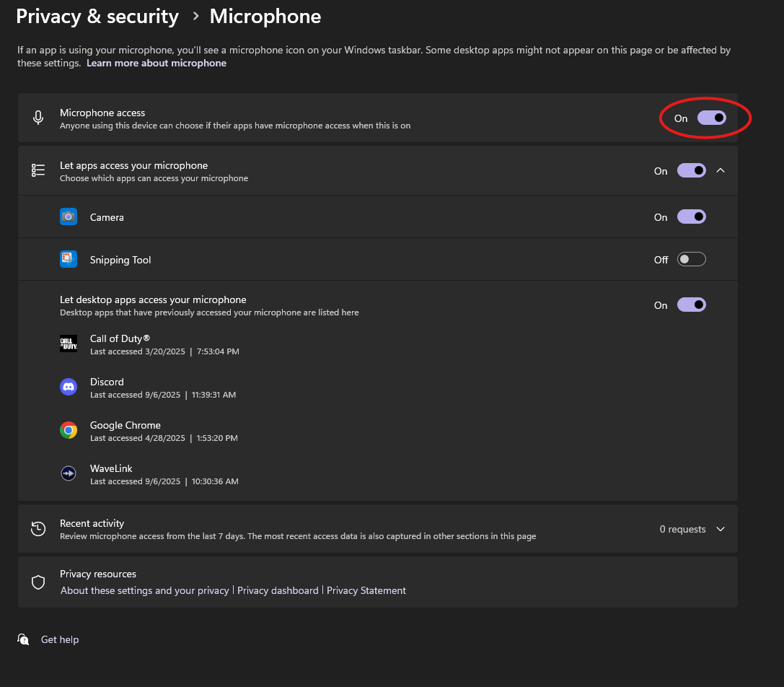Viewport: 784px width, 687px height.
Task: Turn off Microphone access
Action: (712, 118)
